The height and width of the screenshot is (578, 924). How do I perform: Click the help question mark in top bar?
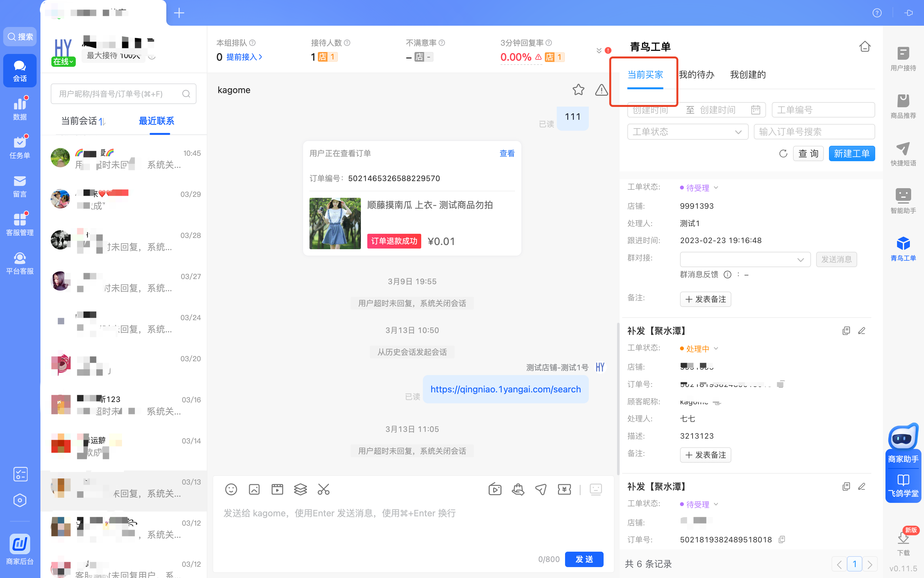877,13
